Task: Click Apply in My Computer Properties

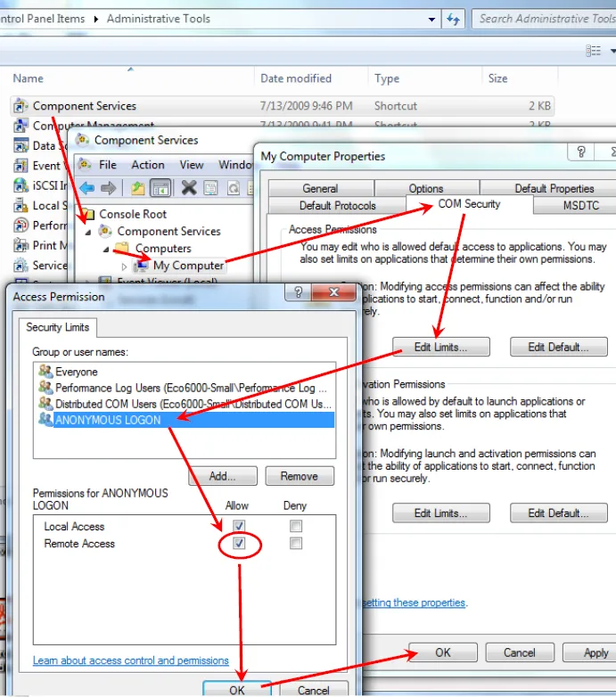Action: [590, 652]
